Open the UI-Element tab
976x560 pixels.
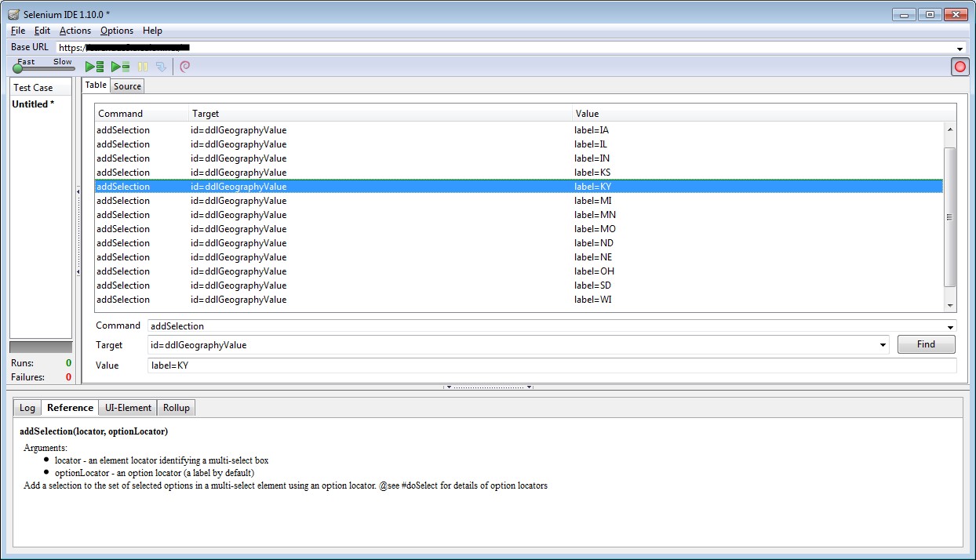point(128,408)
